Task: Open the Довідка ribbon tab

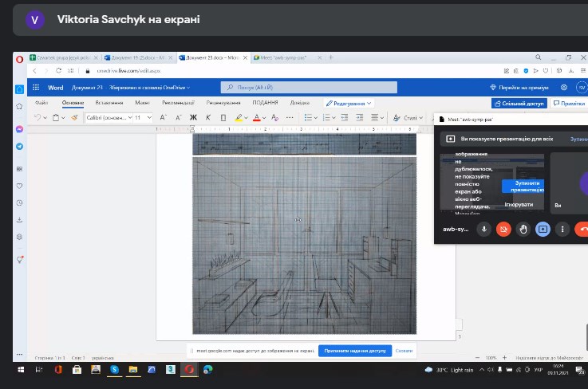Action: 300,102
